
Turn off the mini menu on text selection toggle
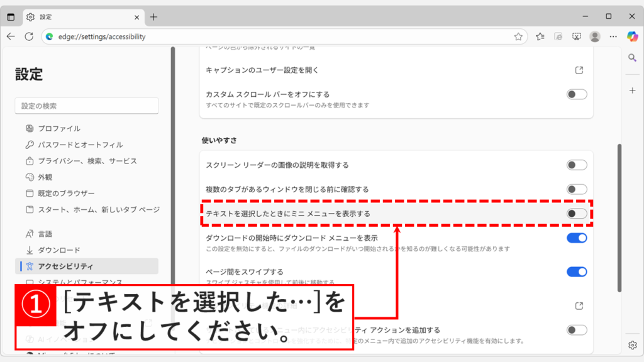[x=576, y=214]
